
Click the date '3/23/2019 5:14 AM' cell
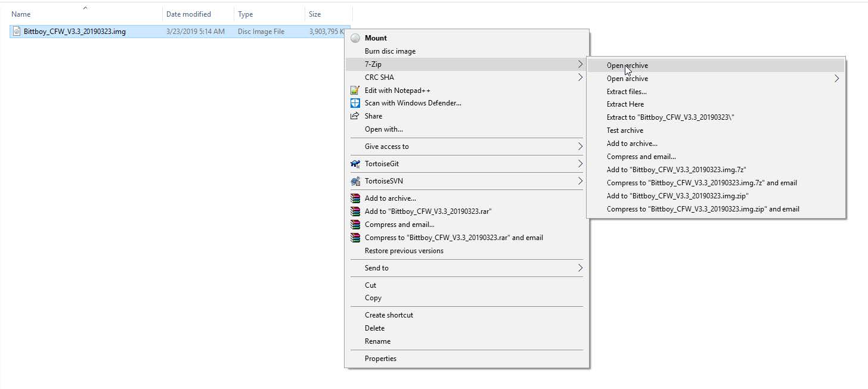coord(196,32)
